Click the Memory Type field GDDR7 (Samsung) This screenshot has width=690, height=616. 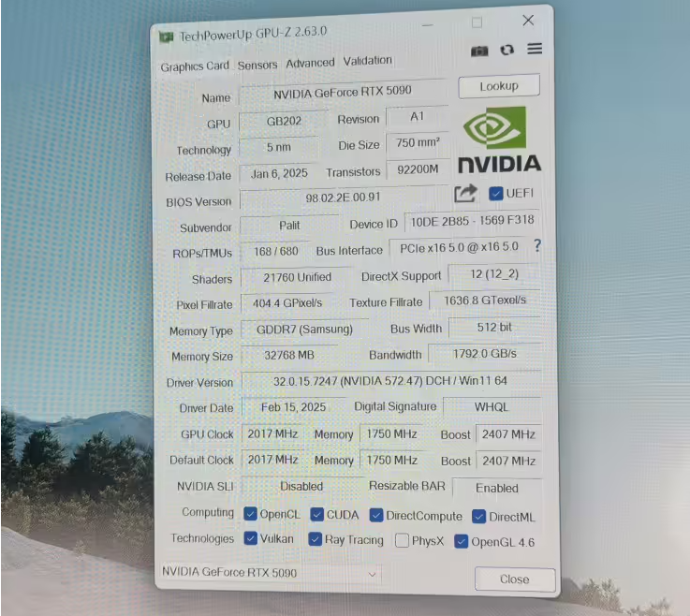click(x=304, y=330)
